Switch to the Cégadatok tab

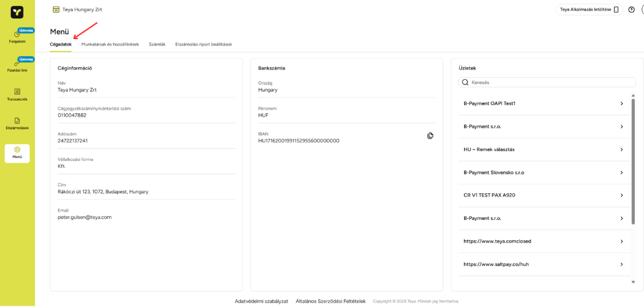point(60,44)
